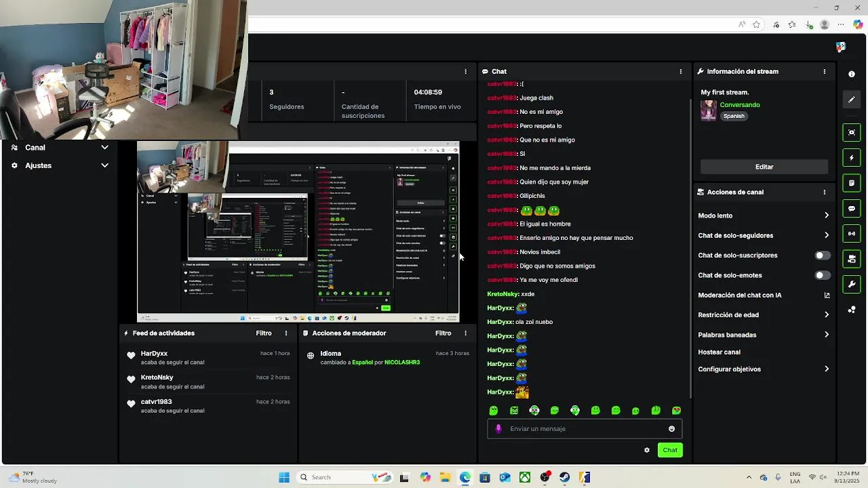The height and width of the screenshot is (488, 868).
Task: Click the Seguidores stat label
Action: point(287,107)
